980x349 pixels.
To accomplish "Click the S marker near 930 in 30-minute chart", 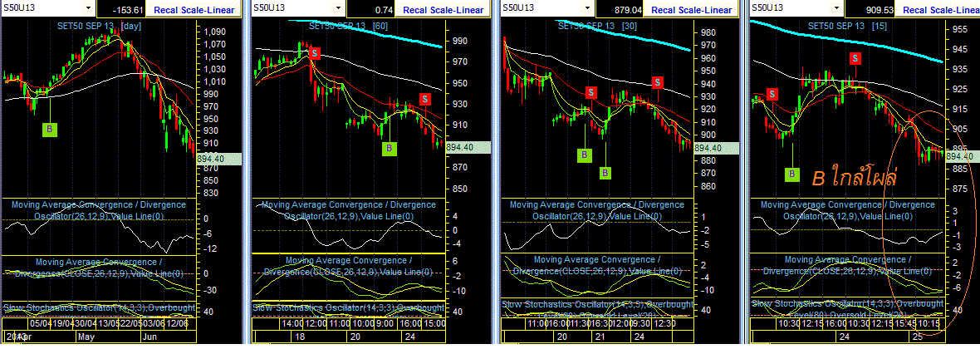I will click(x=591, y=92).
